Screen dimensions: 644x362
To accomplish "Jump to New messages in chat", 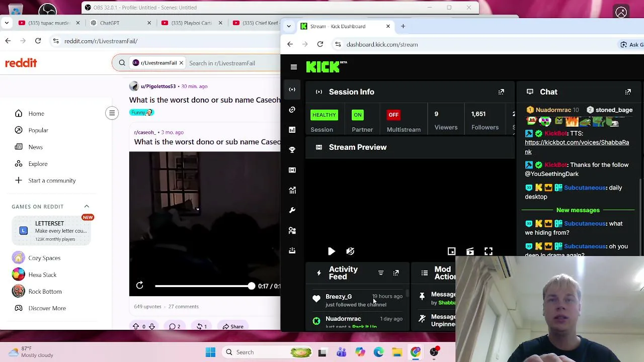I will 578,210.
